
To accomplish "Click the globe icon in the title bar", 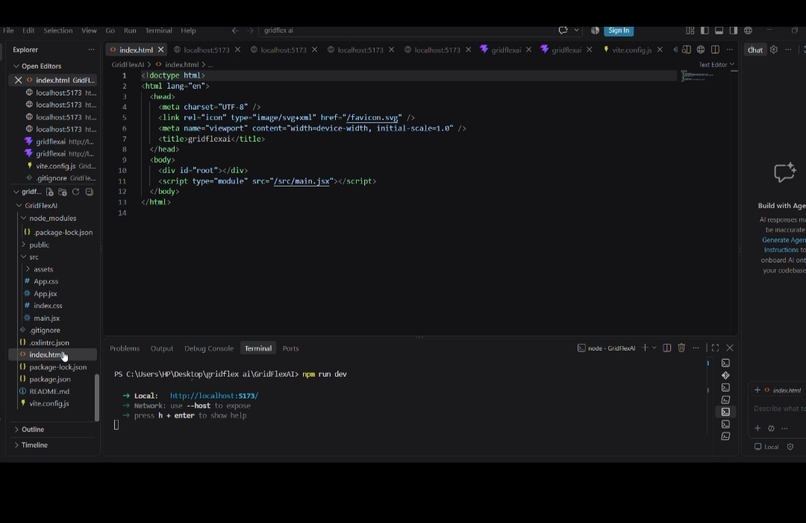I will 748,30.
